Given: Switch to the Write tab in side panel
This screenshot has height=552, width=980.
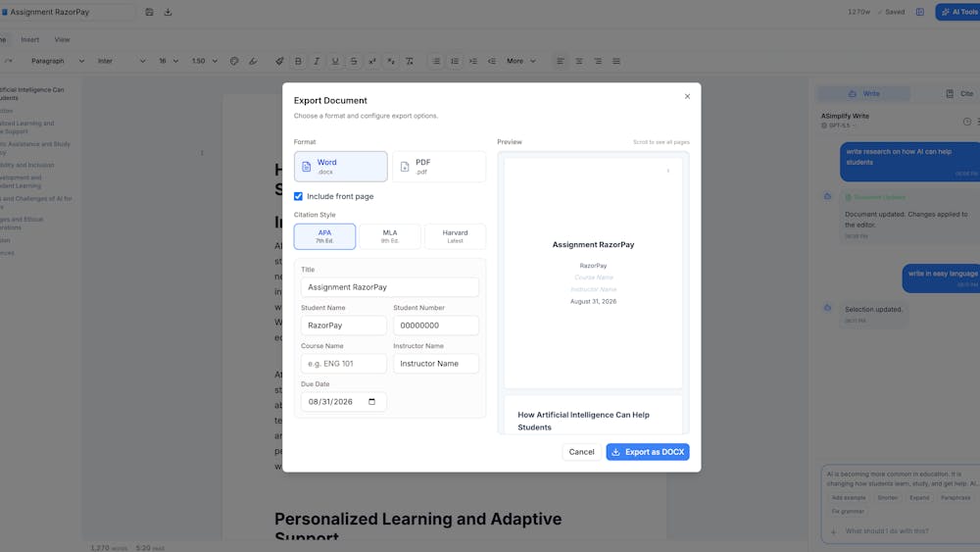Looking at the screenshot, I should (x=864, y=94).
